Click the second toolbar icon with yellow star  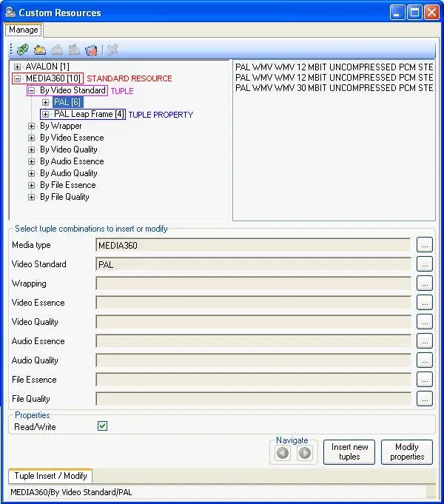(39, 50)
